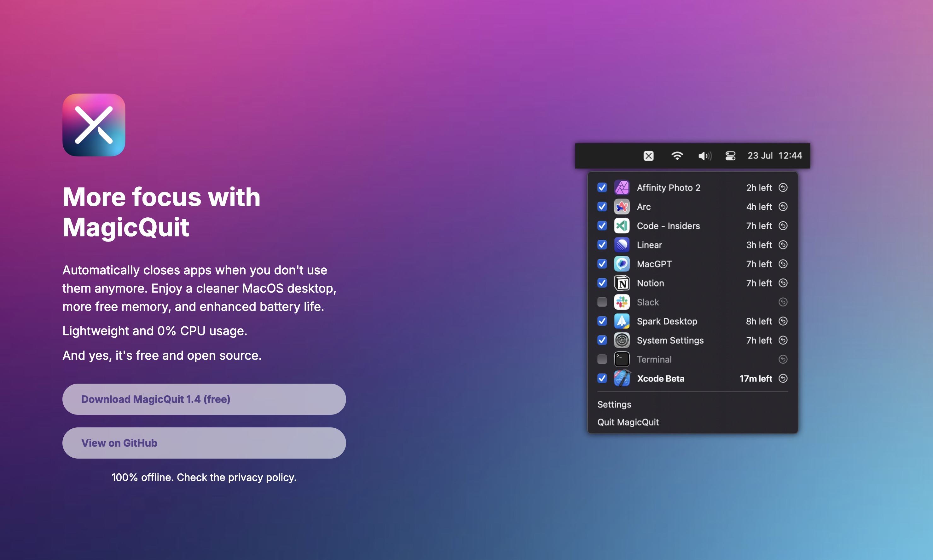Click the MacGPT app icon
Image resolution: width=933 pixels, height=560 pixels.
point(622,264)
